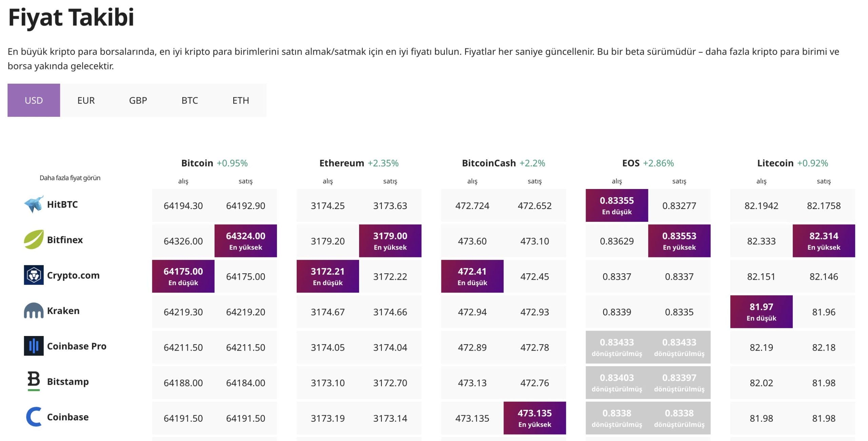Click the Bitcoin column header

tap(197, 163)
